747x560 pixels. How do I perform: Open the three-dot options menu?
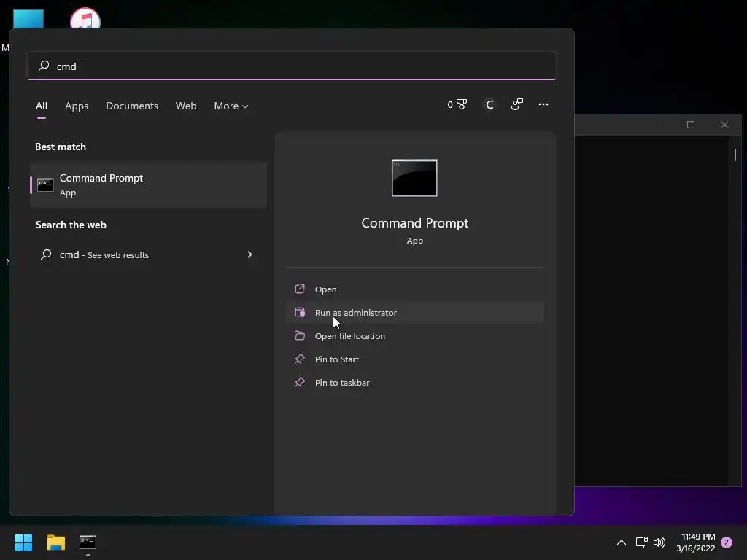tap(543, 104)
